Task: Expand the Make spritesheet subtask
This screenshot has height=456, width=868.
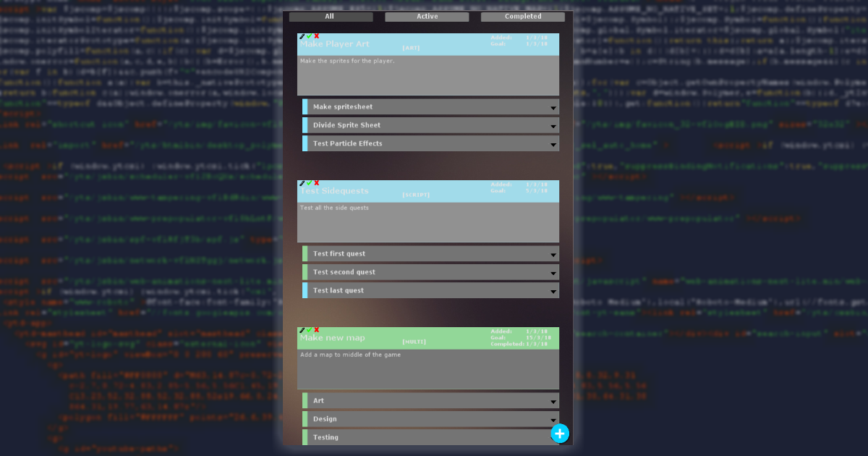Action: [553, 108]
